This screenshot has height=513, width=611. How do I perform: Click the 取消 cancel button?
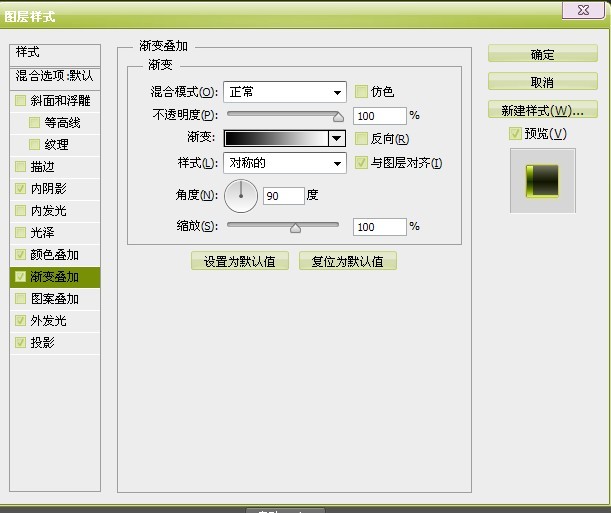click(x=543, y=82)
